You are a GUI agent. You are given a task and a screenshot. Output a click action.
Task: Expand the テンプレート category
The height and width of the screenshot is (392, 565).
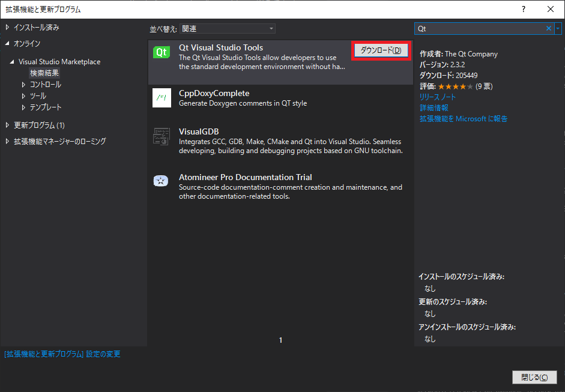pos(23,107)
